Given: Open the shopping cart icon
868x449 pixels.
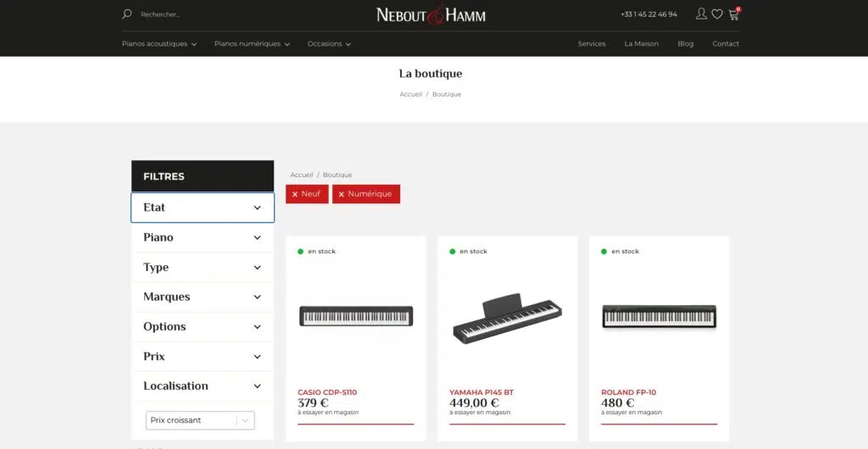Looking at the screenshot, I should coord(734,14).
